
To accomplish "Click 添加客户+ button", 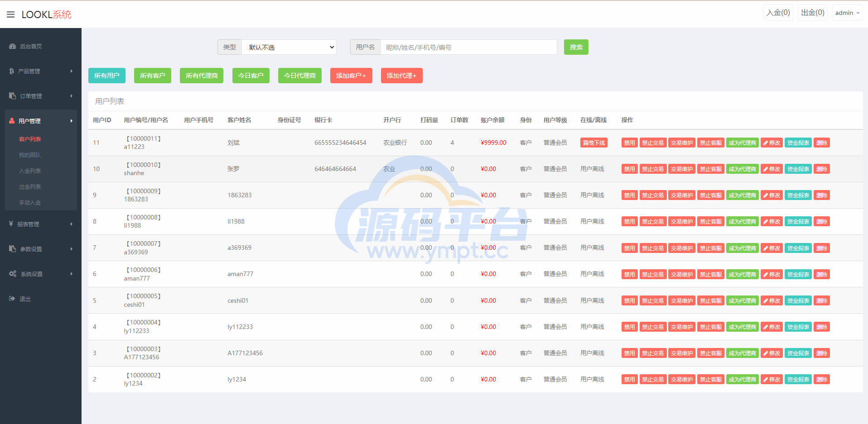I will [351, 76].
